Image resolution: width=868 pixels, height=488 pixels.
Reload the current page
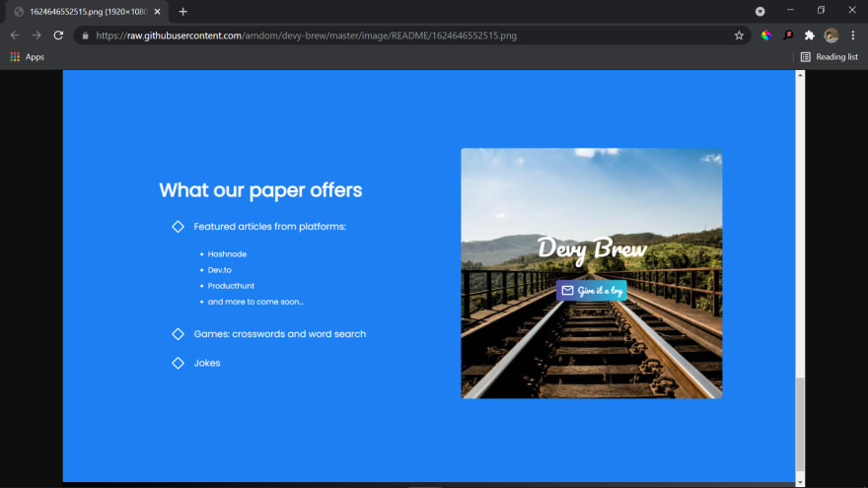[x=58, y=35]
